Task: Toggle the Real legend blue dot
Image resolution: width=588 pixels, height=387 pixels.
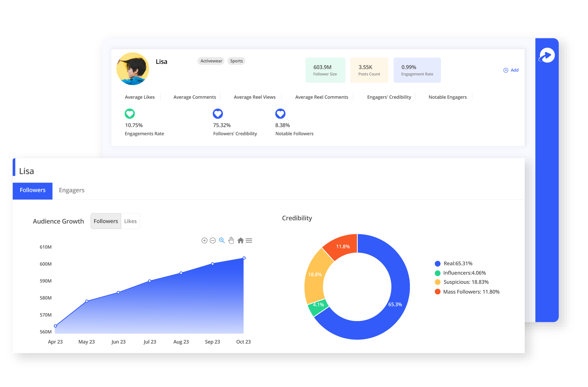Action: point(437,264)
